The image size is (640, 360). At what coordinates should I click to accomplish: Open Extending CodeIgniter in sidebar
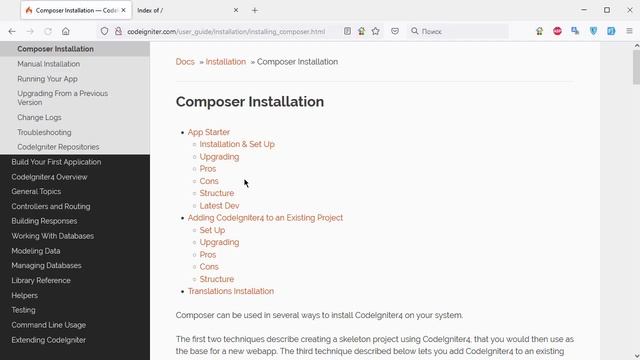(x=49, y=340)
